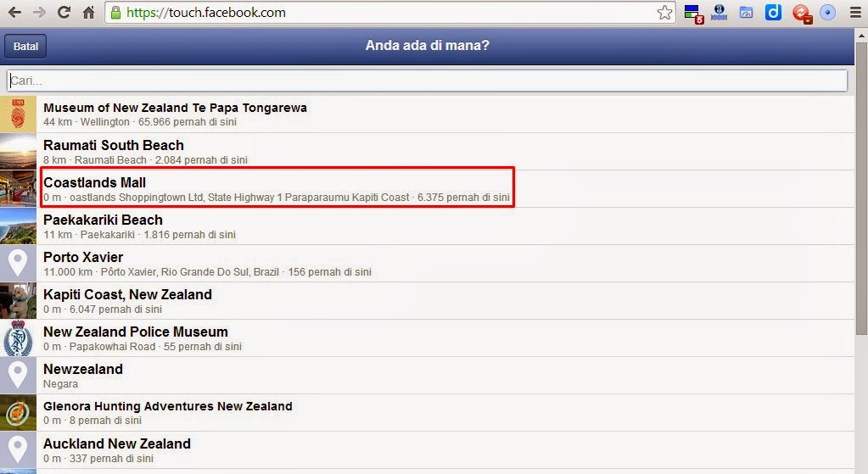Click the round blue dot extension icon
The image size is (868, 474).
827,12
